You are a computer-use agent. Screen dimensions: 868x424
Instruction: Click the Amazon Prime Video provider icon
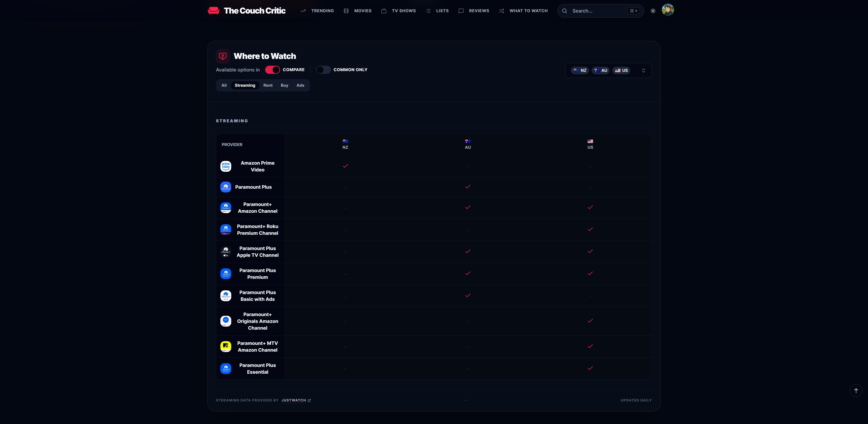226,166
